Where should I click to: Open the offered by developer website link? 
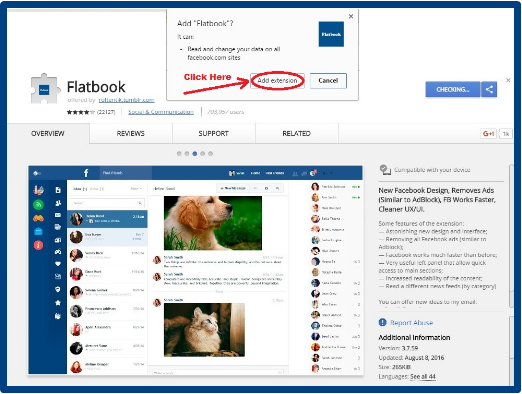pos(127,100)
